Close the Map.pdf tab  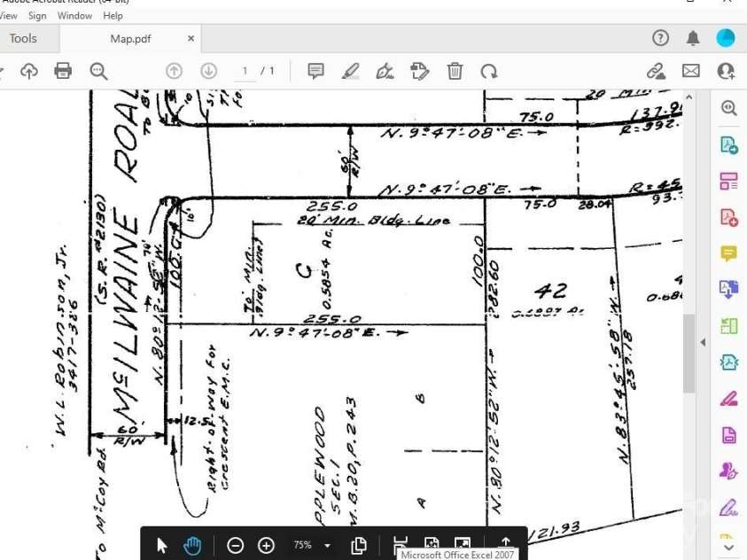191,38
